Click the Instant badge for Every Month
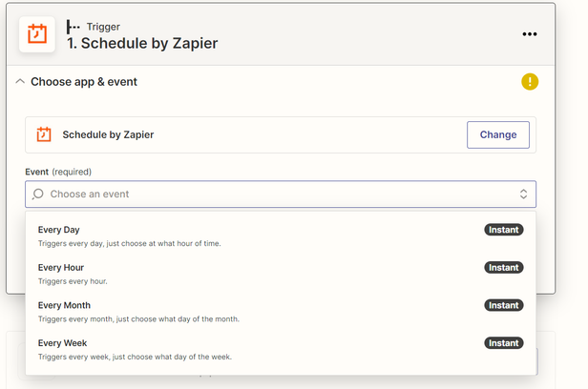 (x=503, y=305)
